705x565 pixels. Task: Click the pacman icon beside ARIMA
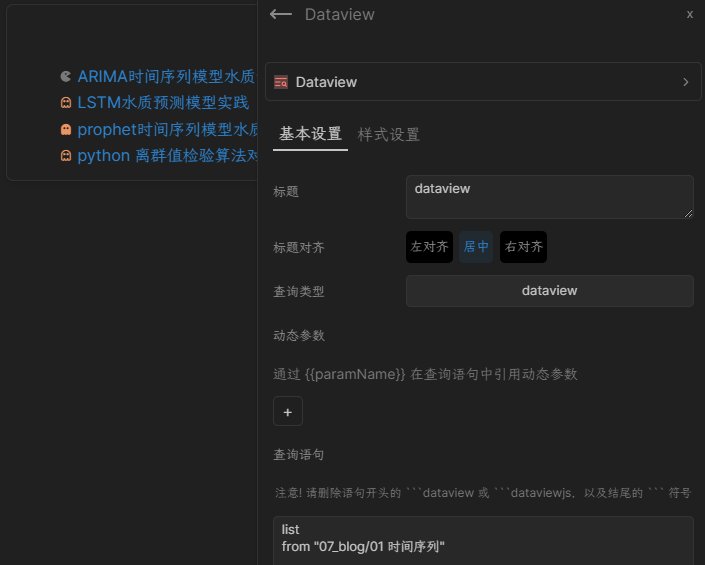pyautogui.click(x=66, y=76)
